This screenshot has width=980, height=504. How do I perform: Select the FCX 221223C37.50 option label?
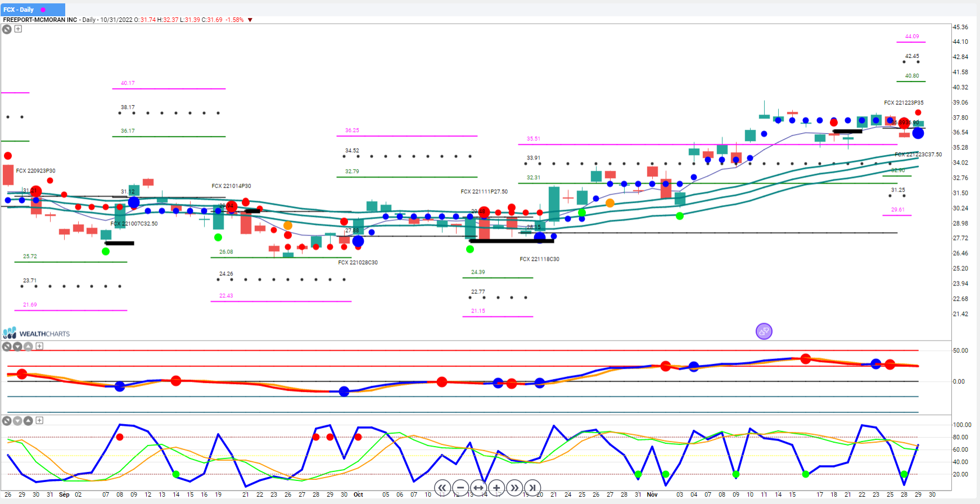[918, 155]
